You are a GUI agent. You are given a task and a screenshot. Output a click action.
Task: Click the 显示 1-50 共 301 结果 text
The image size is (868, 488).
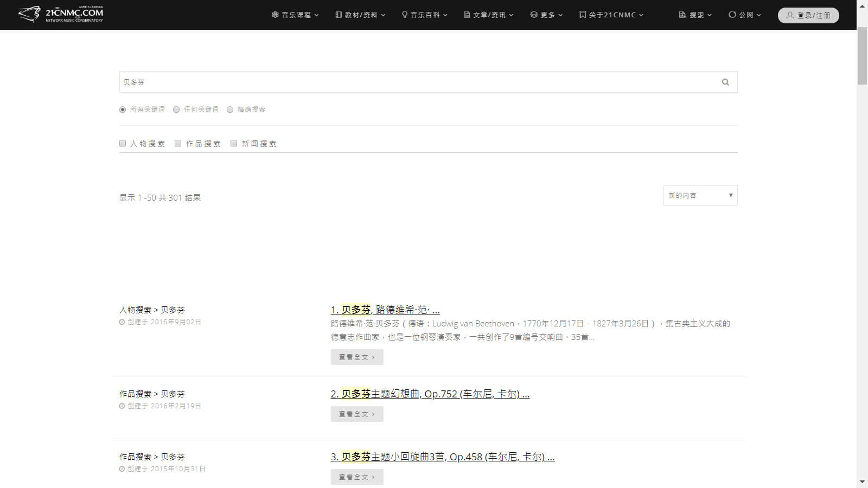point(160,198)
